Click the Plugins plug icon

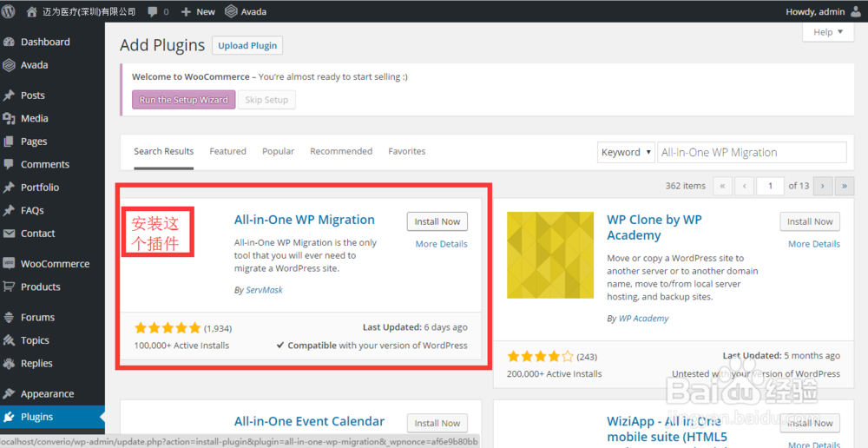9,417
